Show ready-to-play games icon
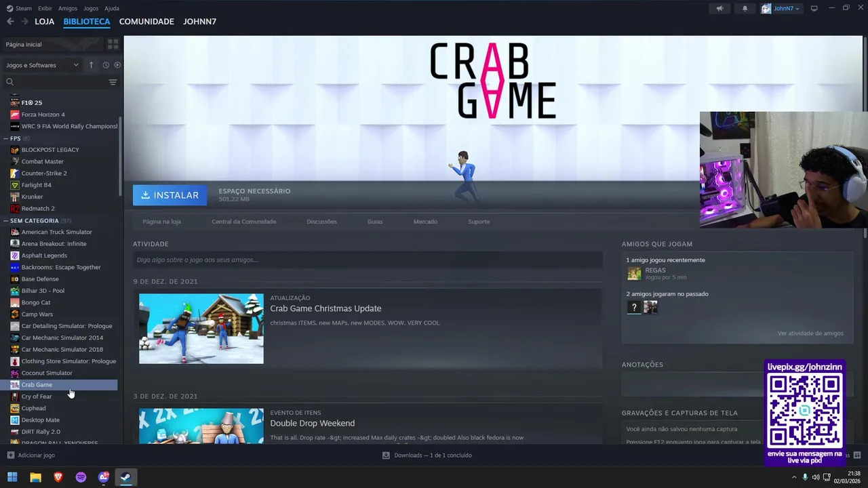Viewport: 868px width, 488px height. [x=117, y=65]
